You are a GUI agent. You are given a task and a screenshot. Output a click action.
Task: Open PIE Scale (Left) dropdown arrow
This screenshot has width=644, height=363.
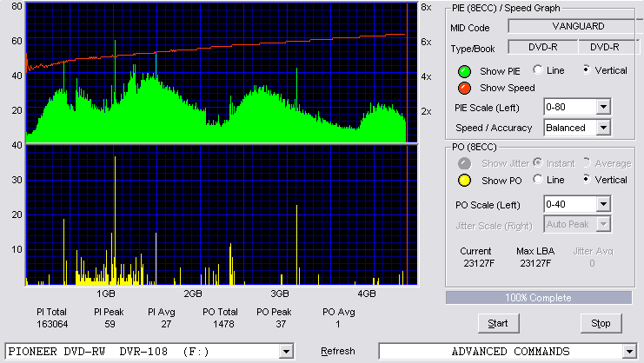point(603,107)
